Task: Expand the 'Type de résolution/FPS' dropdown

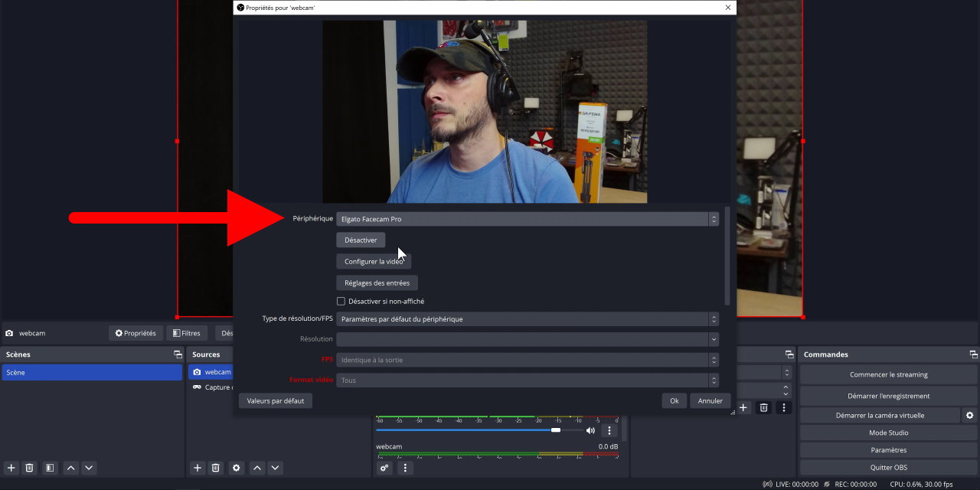Action: (x=527, y=319)
